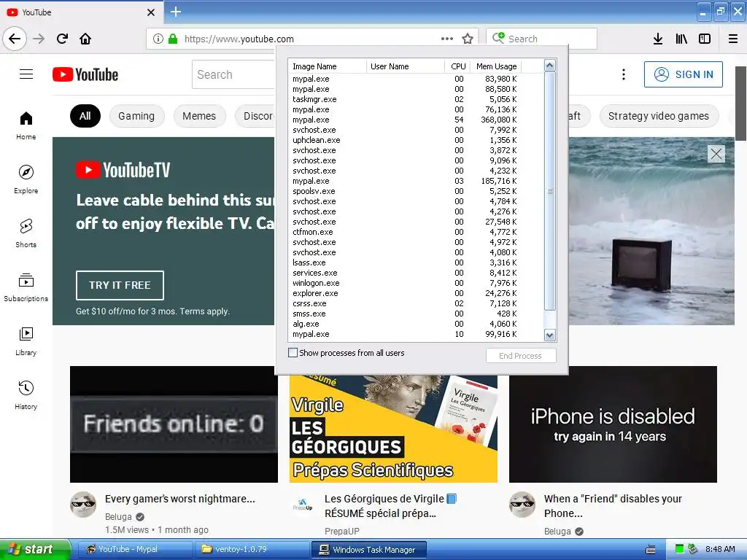This screenshot has width=747, height=560.
Task: Click the browser forward arrow
Action: point(39,39)
